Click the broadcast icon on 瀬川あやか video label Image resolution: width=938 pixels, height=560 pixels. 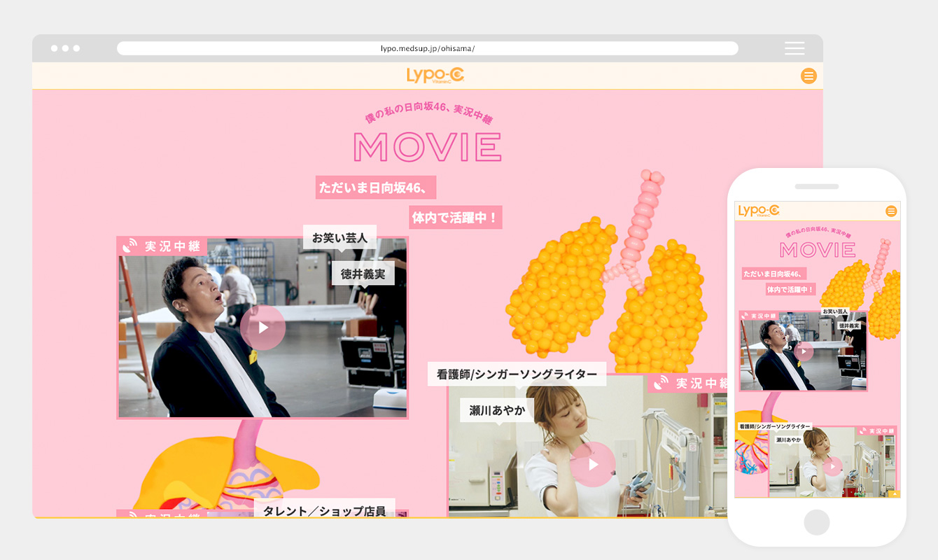660,384
